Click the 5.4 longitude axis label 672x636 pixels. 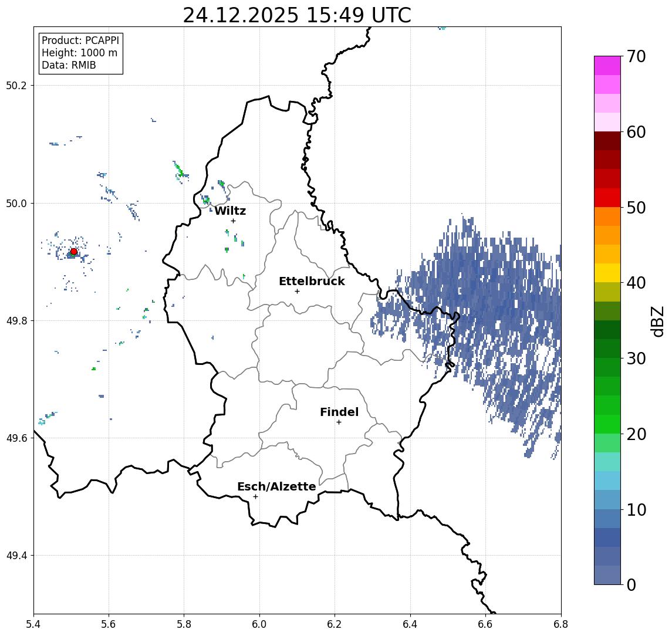click(33, 624)
